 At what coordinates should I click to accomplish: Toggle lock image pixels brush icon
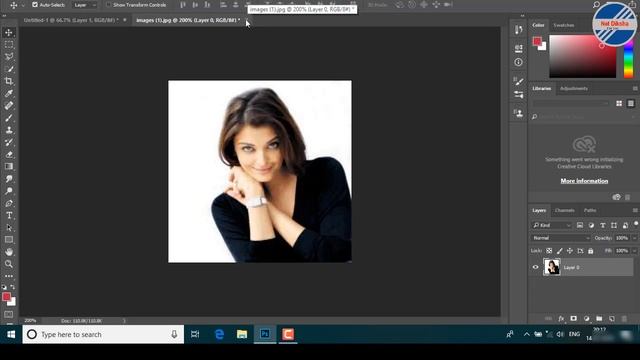coord(560,251)
